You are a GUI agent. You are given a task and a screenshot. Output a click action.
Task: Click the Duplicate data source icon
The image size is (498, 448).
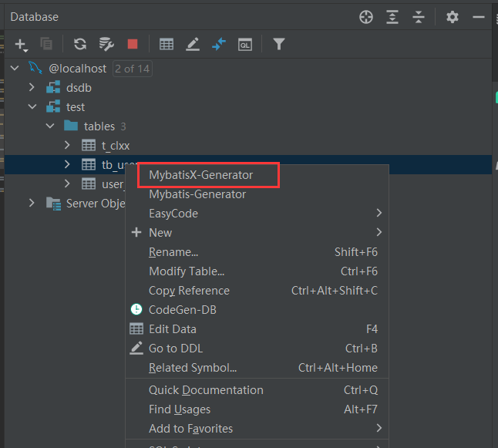[x=46, y=44]
